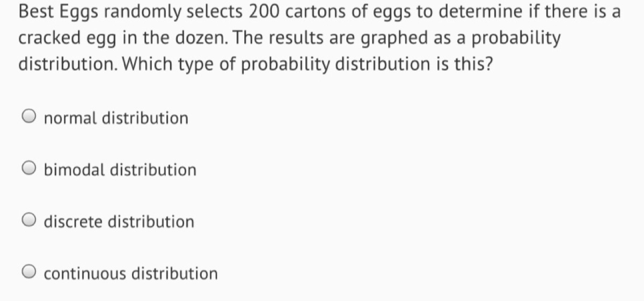The width and height of the screenshot is (644, 301).
Task: Click the "bimodal distribution" answer label
Action: (120, 170)
